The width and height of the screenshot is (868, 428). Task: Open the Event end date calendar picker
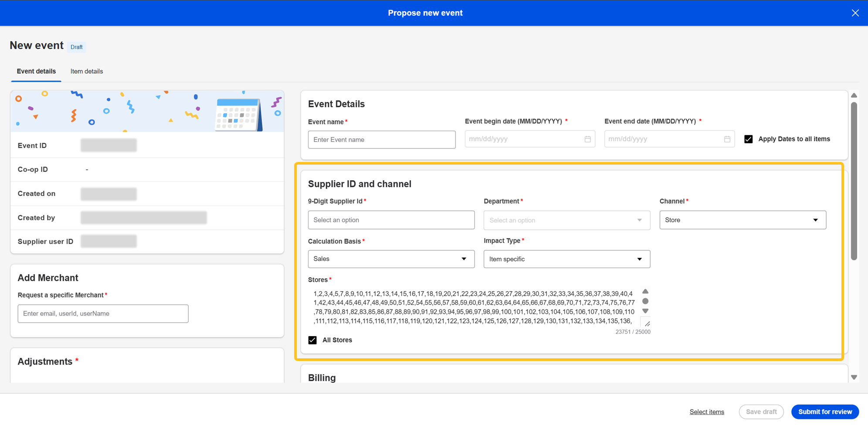(x=727, y=139)
